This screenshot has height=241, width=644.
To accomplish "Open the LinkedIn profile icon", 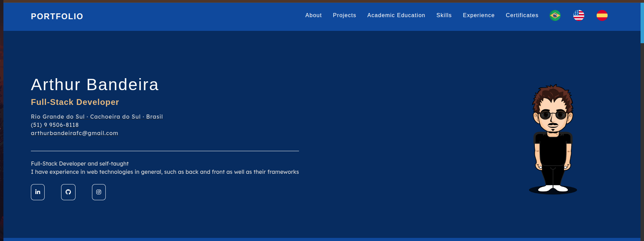I will [38, 192].
